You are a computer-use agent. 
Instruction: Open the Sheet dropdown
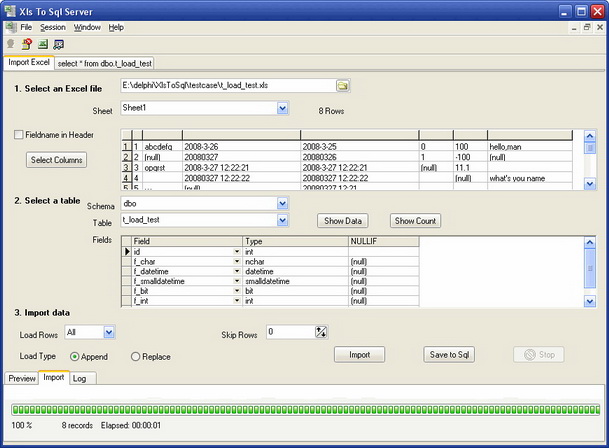282,108
